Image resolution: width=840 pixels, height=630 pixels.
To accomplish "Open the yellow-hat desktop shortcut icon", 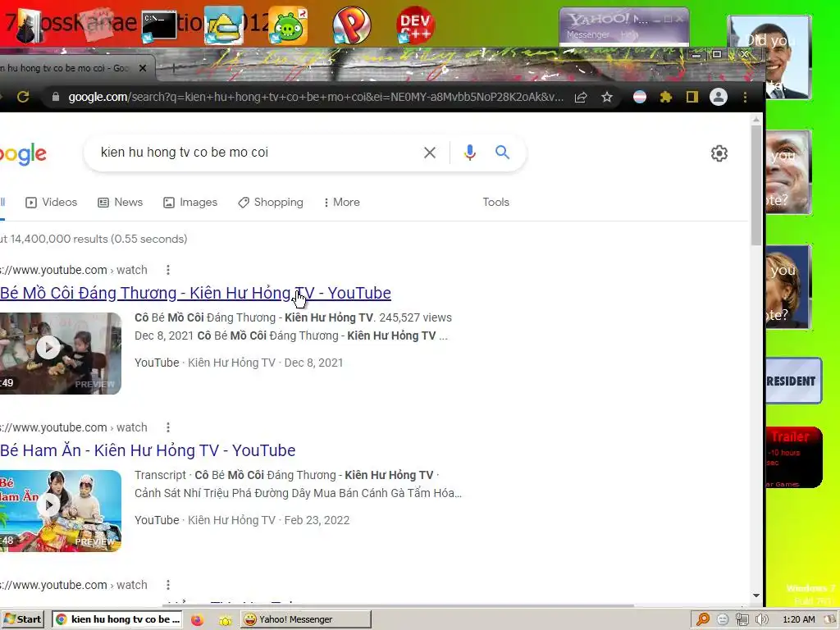I will pos(224,25).
